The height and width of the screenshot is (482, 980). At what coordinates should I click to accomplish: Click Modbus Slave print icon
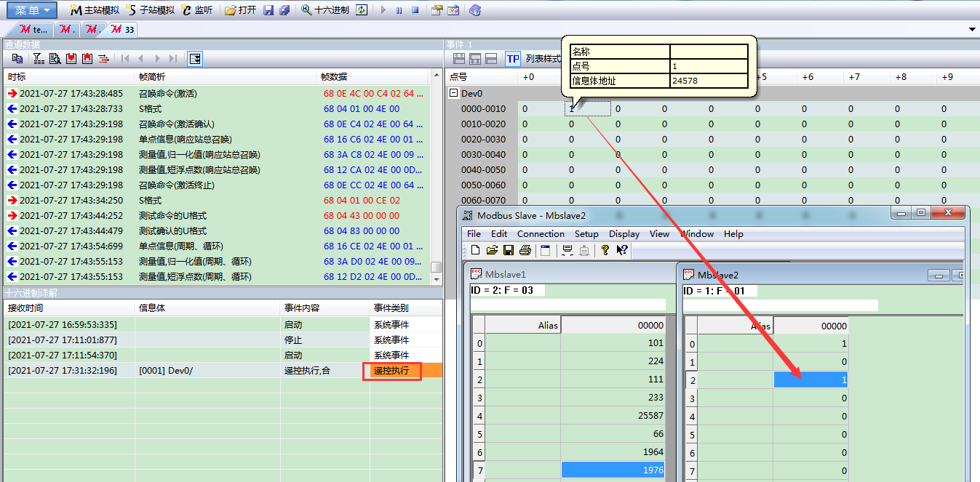(525, 250)
